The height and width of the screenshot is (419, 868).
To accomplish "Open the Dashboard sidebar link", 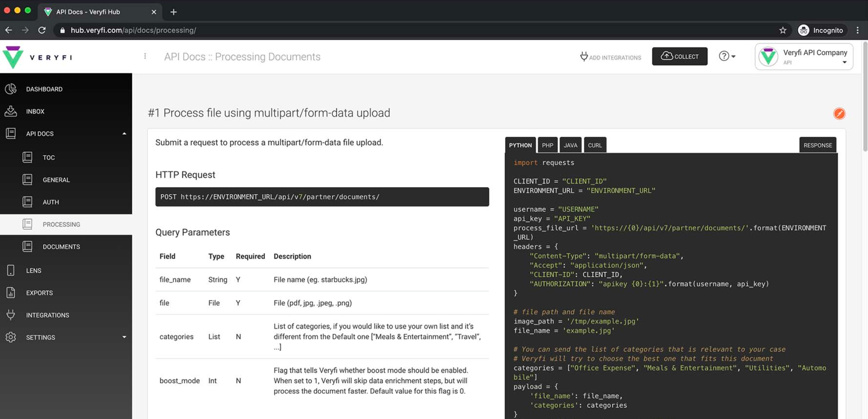I will [44, 89].
